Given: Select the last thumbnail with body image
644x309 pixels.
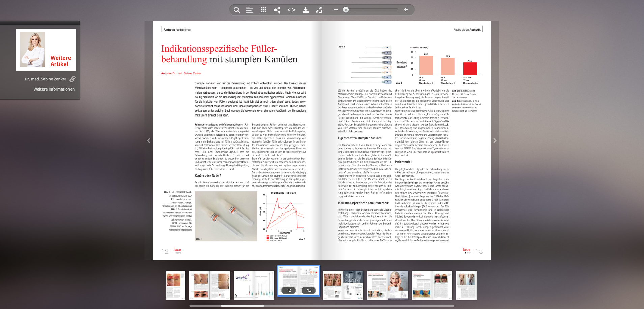Looking at the screenshot, I should point(467,285).
